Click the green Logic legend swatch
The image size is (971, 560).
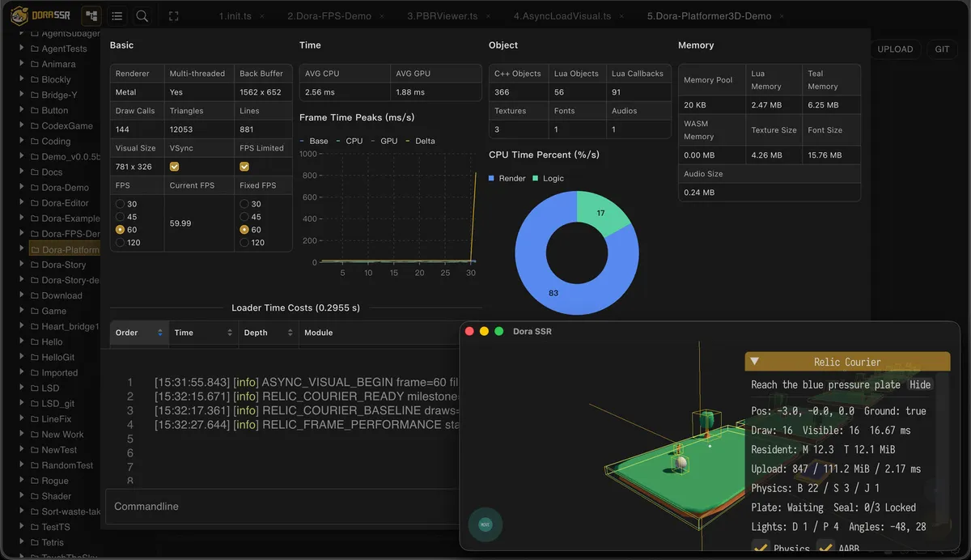(536, 178)
